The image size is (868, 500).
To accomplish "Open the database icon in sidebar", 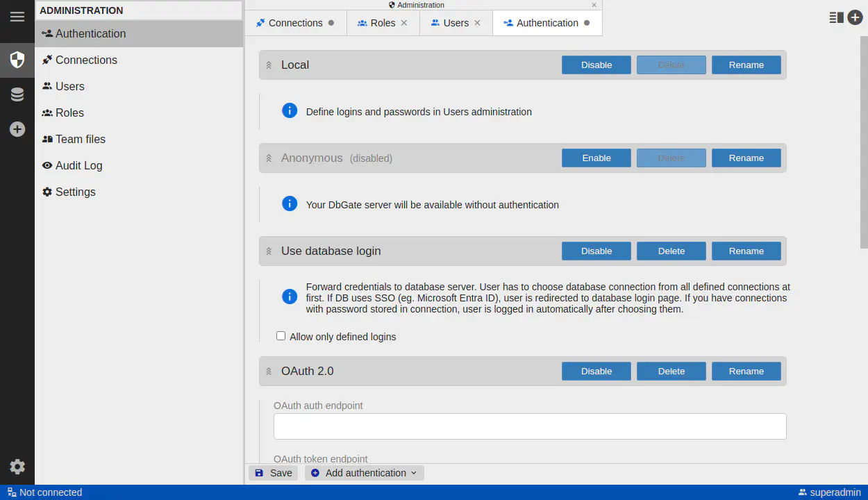I will (17, 94).
